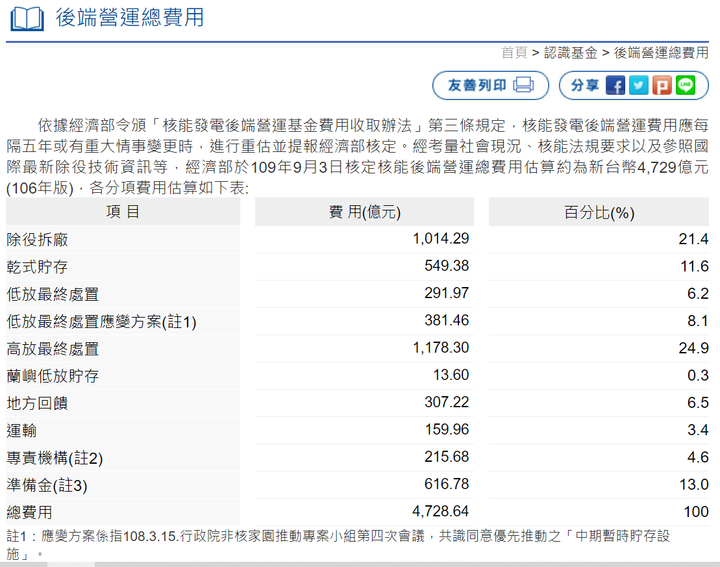Viewport: 720px width, 567px height.
Task: Click the percentage 6.5
Action: (x=698, y=402)
